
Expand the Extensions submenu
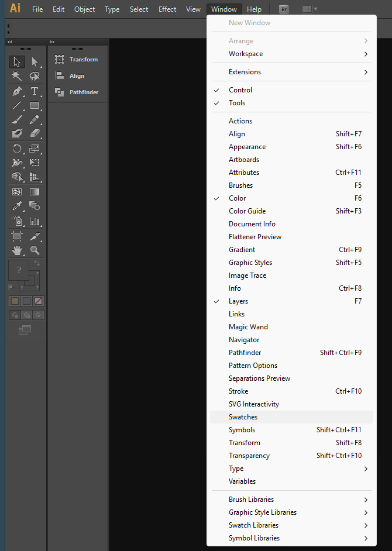291,72
